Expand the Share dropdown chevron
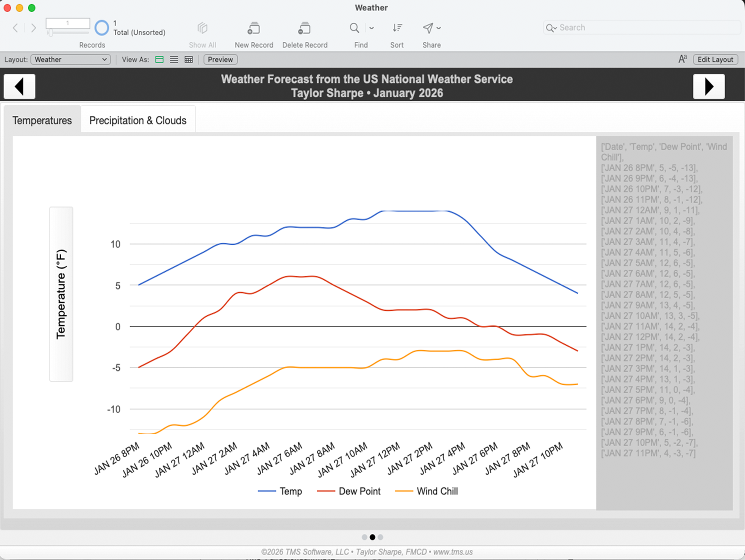 point(438,28)
